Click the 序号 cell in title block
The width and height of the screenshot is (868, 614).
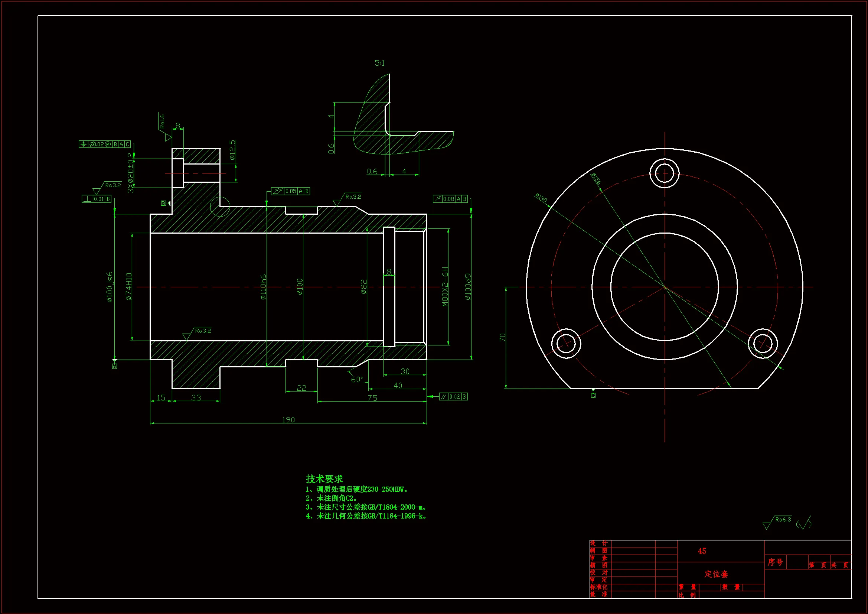(x=776, y=562)
